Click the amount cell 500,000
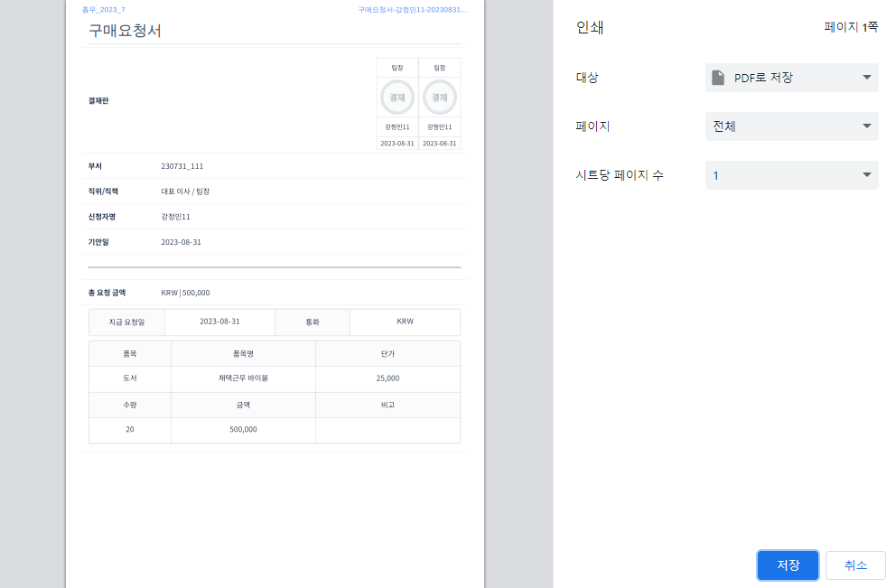Image resolution: width=896 pixels, height=588 pixels. coord(244,430)
